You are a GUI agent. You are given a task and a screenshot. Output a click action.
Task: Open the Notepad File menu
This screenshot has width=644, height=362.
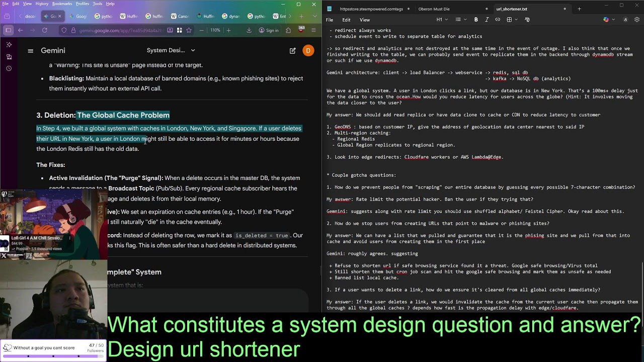click(x=330, y=20)
